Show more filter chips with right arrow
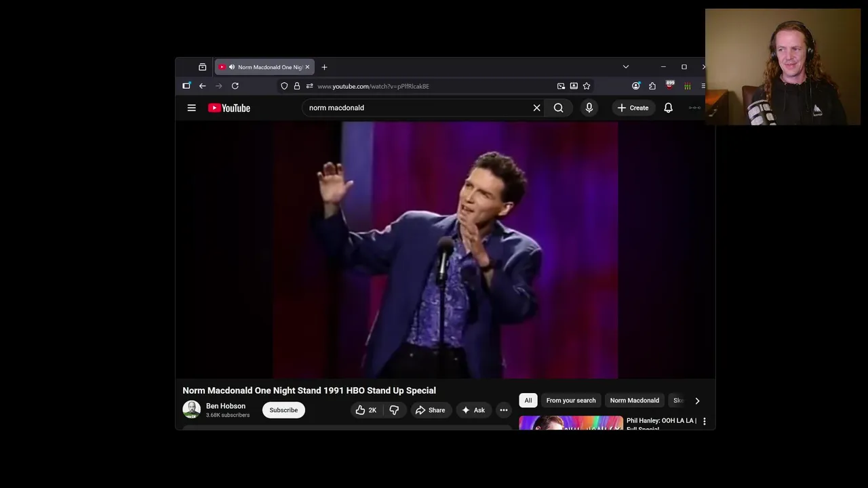Screen dimensions: 868x488 pos(697,401)
